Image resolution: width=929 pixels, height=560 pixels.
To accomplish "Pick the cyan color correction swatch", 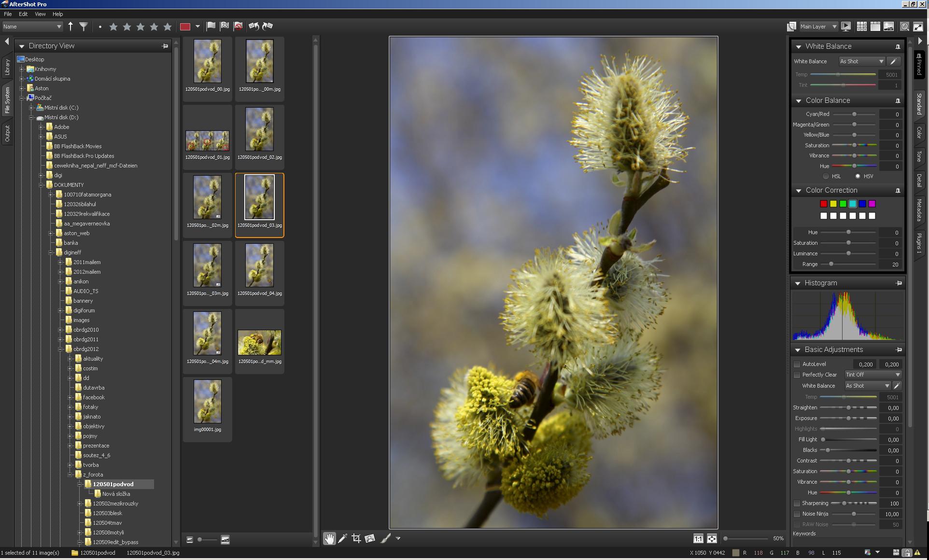I will click(x=852, y=204).
